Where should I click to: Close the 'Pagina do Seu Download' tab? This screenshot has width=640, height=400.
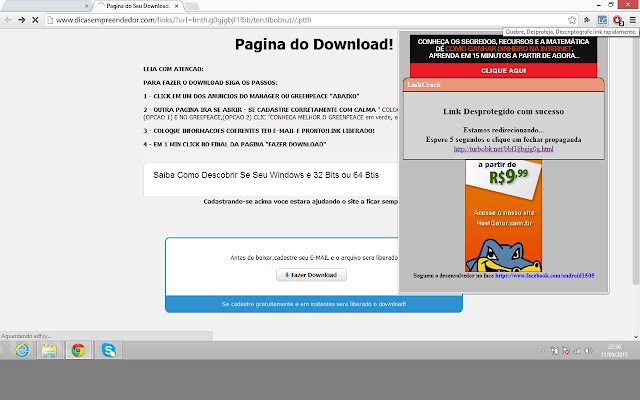(x=176, y=6)
